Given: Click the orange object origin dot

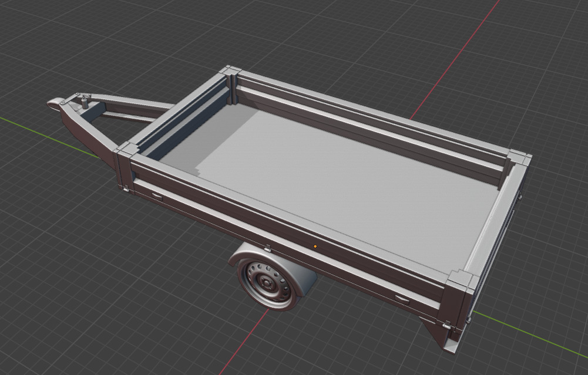Looking at the screenshot, I should (315, 246).
